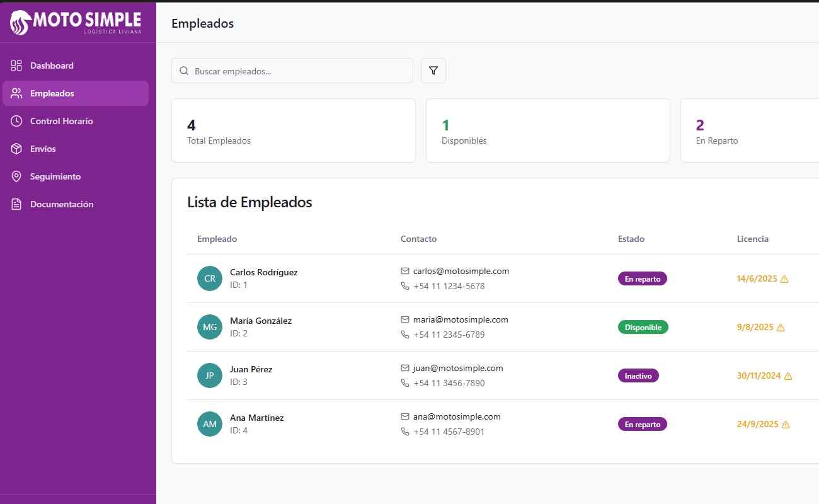Open Documentación page
The height and width of the screenshot is (504, 819).
click(x=76, y=204)
